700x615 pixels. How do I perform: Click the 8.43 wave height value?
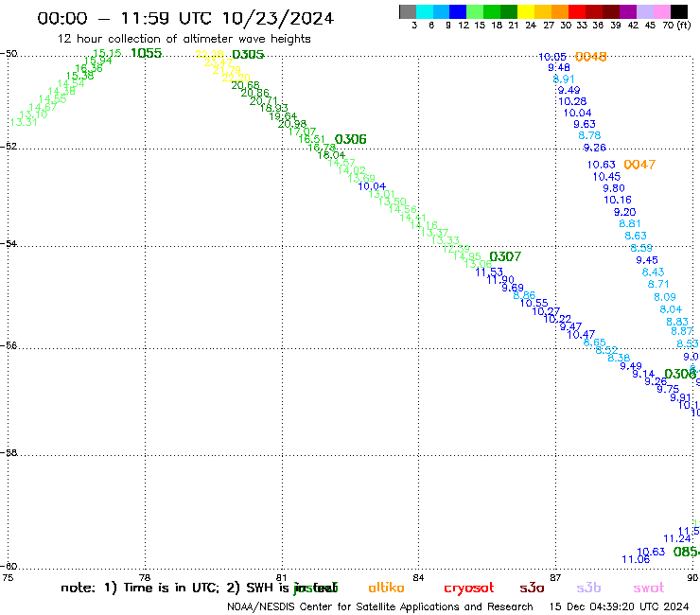coord(653,272)
